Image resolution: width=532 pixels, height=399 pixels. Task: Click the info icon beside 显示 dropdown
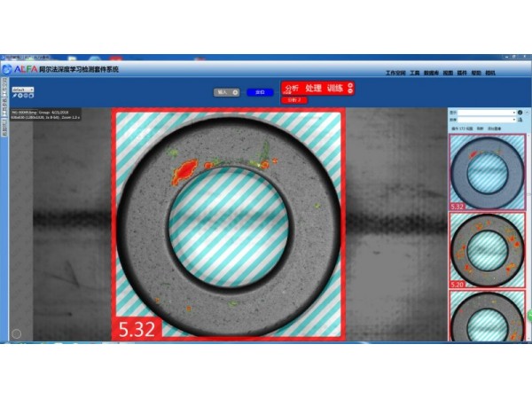pos(520,113)
